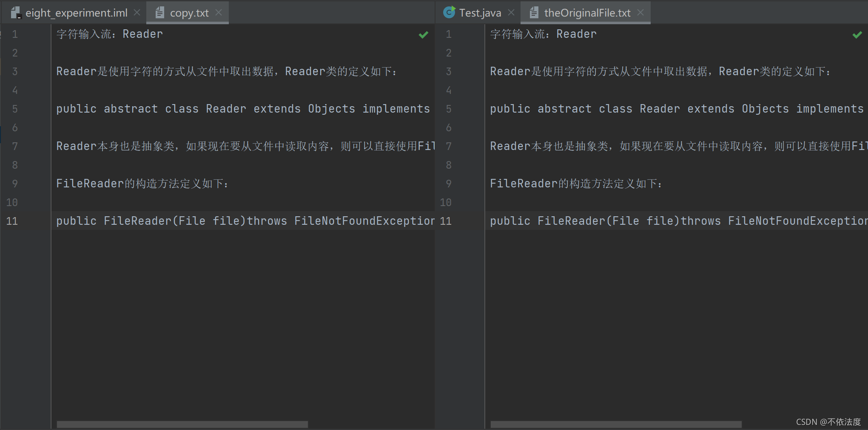Click the 'Reader是使用字符的方式' line in copy.txt

[226, 71]
